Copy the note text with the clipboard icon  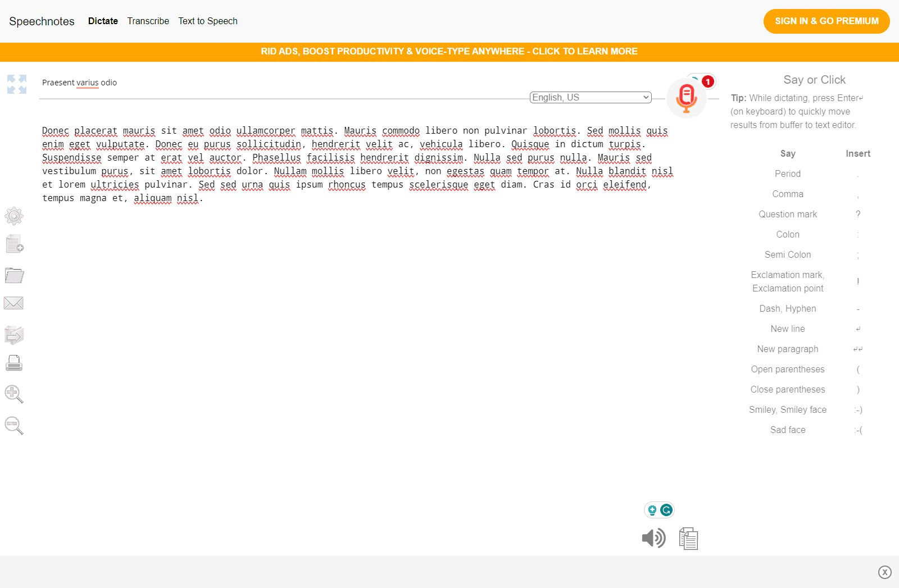tap(688, 539)
